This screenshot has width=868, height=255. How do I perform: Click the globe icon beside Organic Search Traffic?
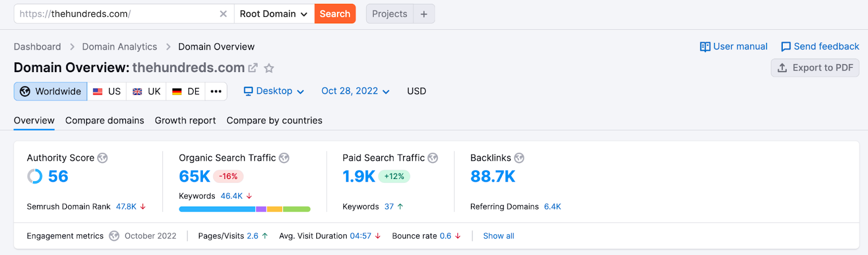coord(284,158)
